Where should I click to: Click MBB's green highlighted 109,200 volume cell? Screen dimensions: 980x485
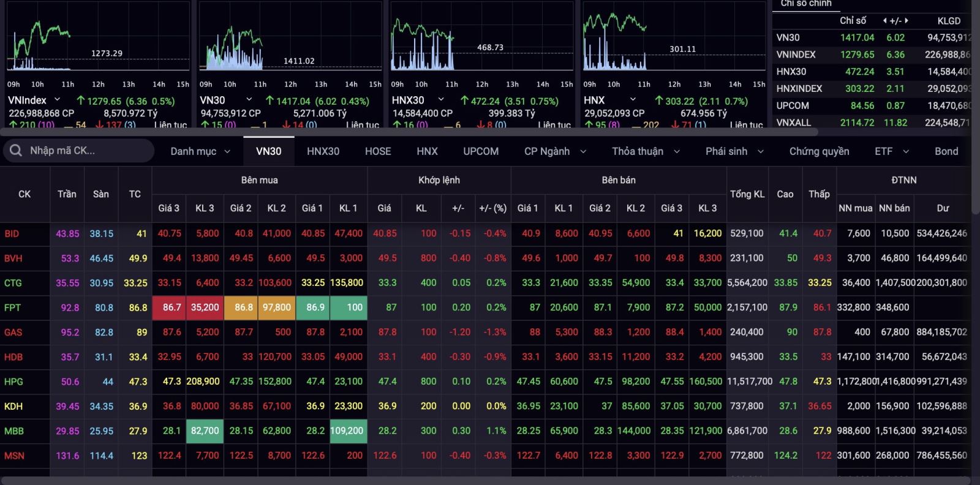[x=348, y=431]
